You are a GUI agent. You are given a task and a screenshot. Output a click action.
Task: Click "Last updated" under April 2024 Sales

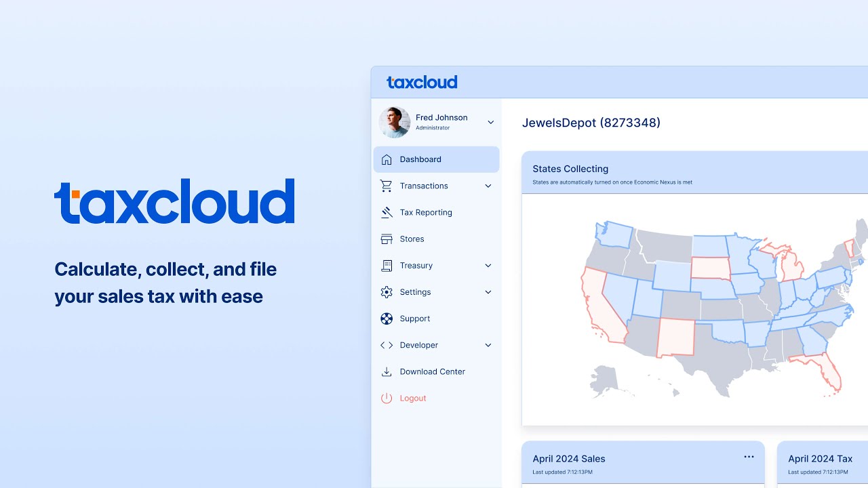tap(563, 472)
